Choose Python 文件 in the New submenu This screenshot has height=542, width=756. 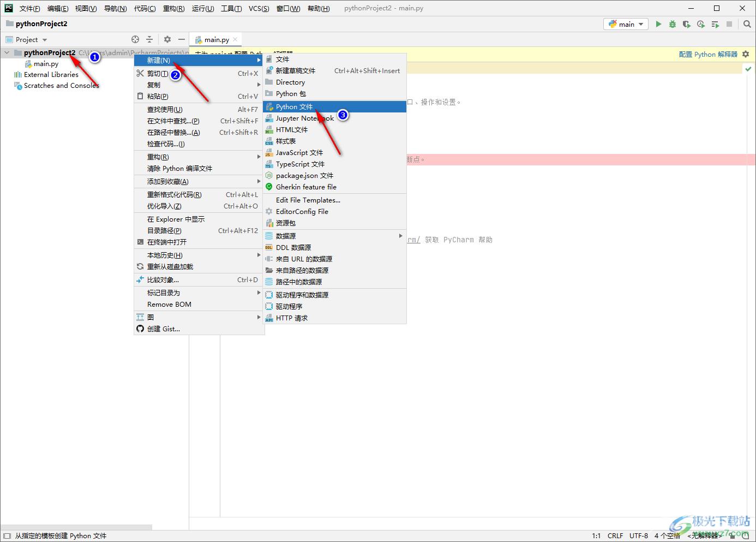pyautogui.click(x=335, y=107)
